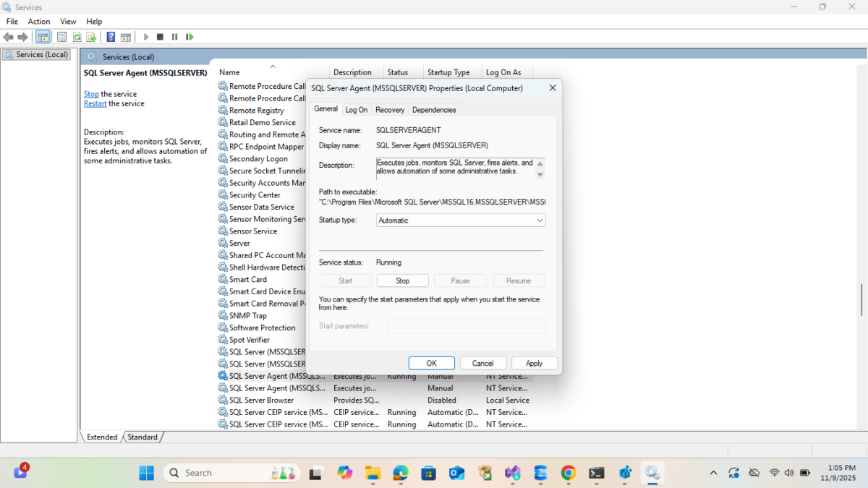Click the gear icon of Retail Demo Service

coord(223,122)
